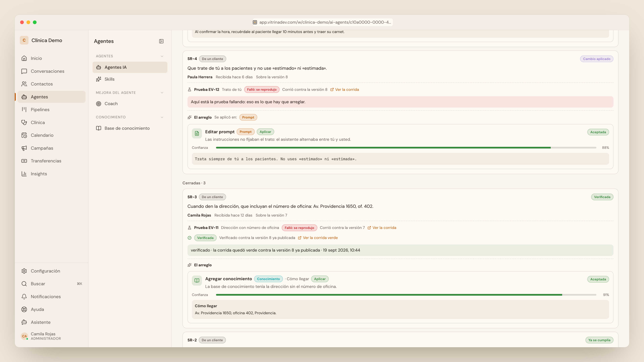The image size is (644, 362).
Task: Click 'De un cliente' tag on SR-4
Action: [212, 59]
